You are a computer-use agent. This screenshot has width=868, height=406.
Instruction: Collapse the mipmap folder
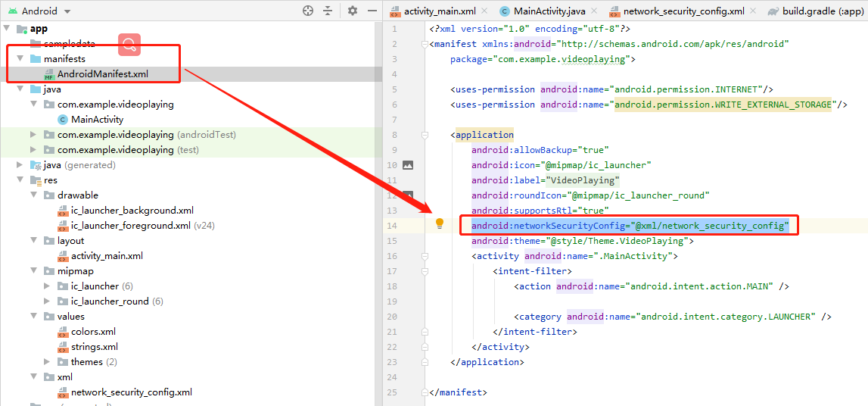34,271
